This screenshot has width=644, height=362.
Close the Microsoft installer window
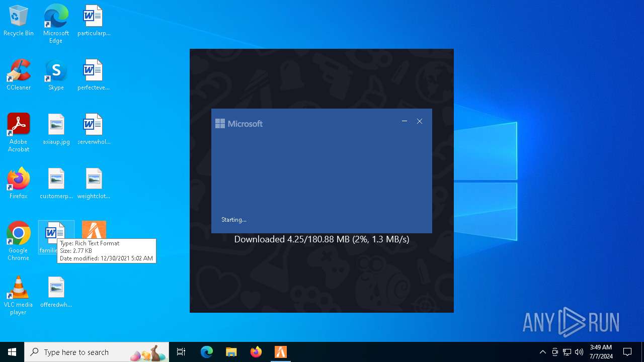[420, 121]
